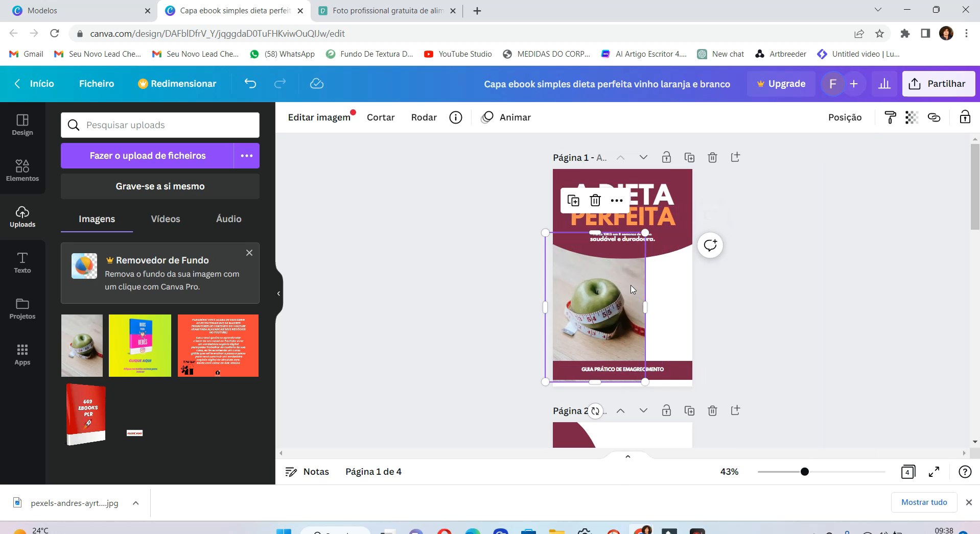Copy style with the paint roller icon
This screenshot has height=534, width=980.
coord(890,117)
